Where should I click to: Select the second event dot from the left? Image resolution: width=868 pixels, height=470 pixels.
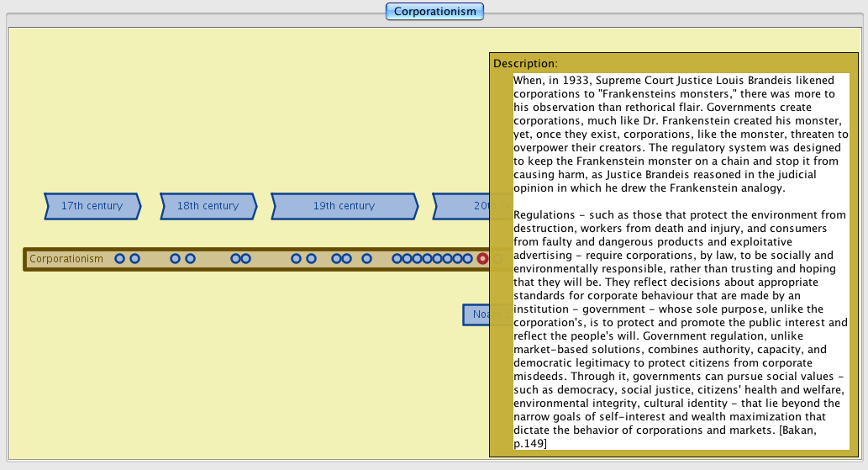click(134, 259)
